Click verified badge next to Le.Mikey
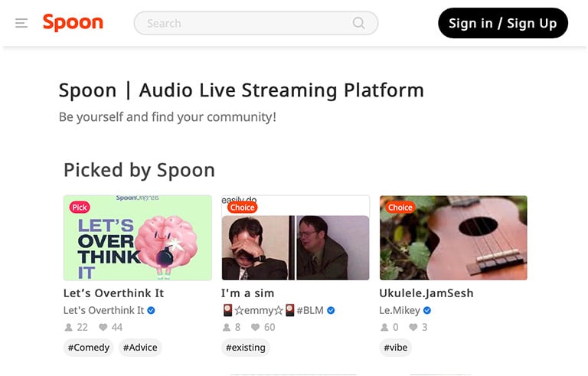588x376 pixels. [427, 310]
